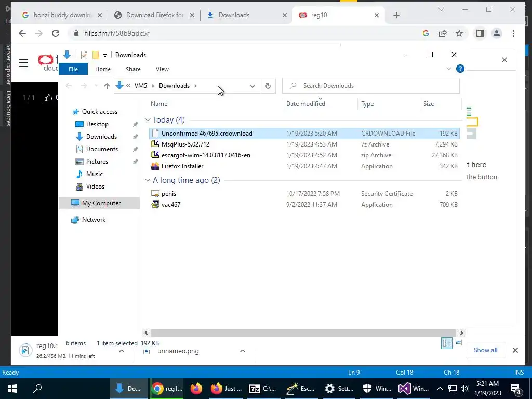Click the Google icon in the address bar

[x=426, y=33]
